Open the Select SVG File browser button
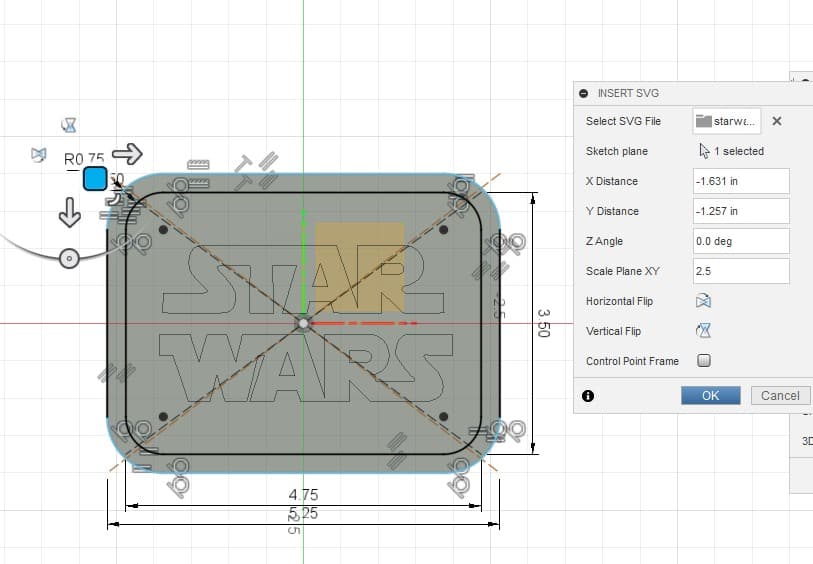813x564 pixels. click(726, 121)
